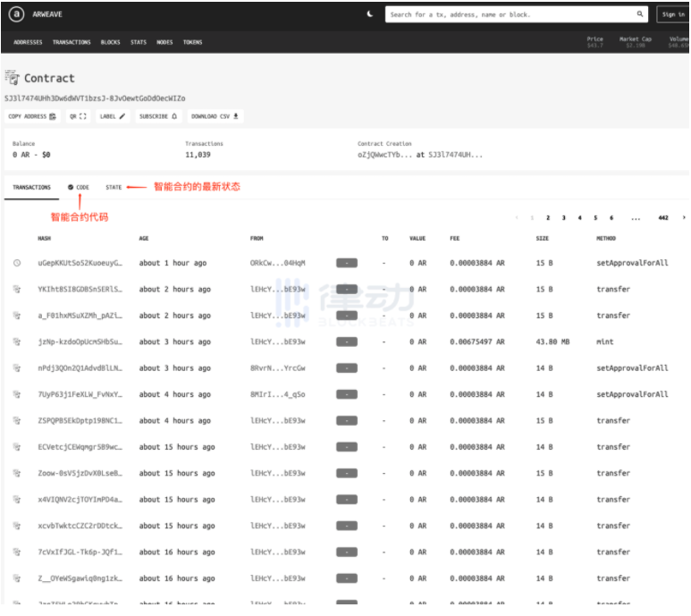Open sender address 8RvrN...YrcGw
Viewport: 691px width, 616px height.
(278, 368)
